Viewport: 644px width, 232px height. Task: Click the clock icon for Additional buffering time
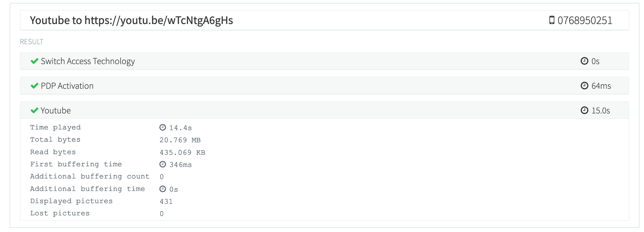point(163,189)
